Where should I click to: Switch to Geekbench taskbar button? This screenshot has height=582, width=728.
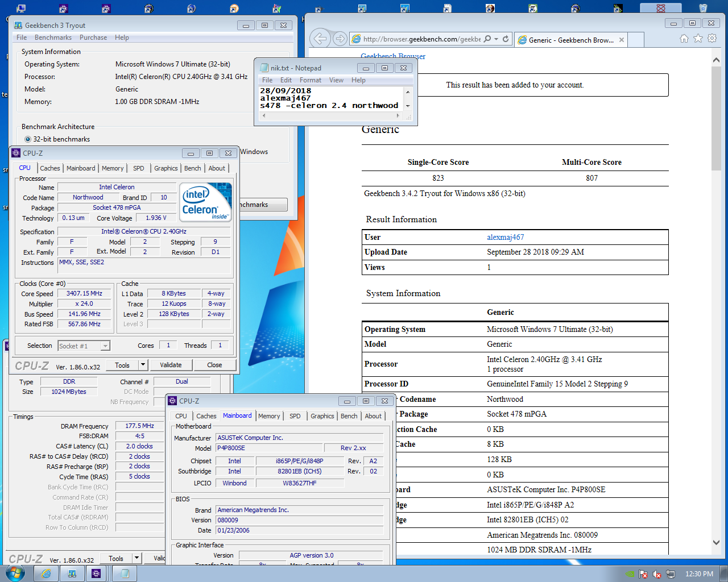click(x=72, y=573)
